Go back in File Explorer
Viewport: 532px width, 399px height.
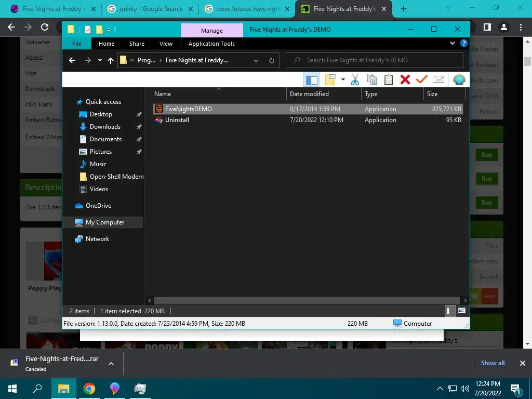[72, 60]
